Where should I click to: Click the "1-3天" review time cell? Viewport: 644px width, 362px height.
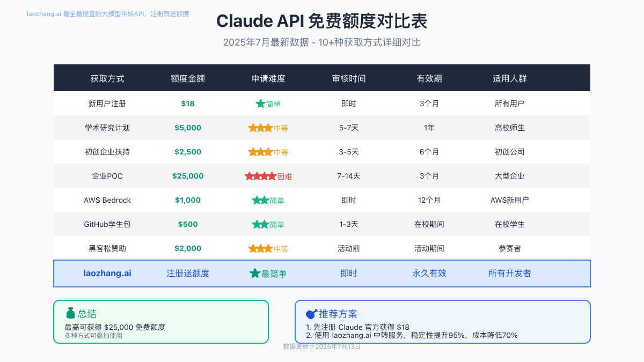tap(349, 224)
